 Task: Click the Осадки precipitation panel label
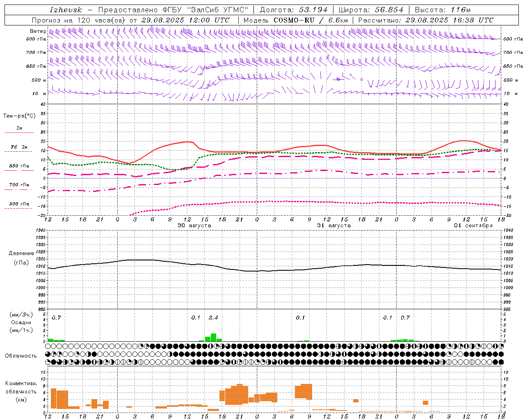(x=21, y=322)
